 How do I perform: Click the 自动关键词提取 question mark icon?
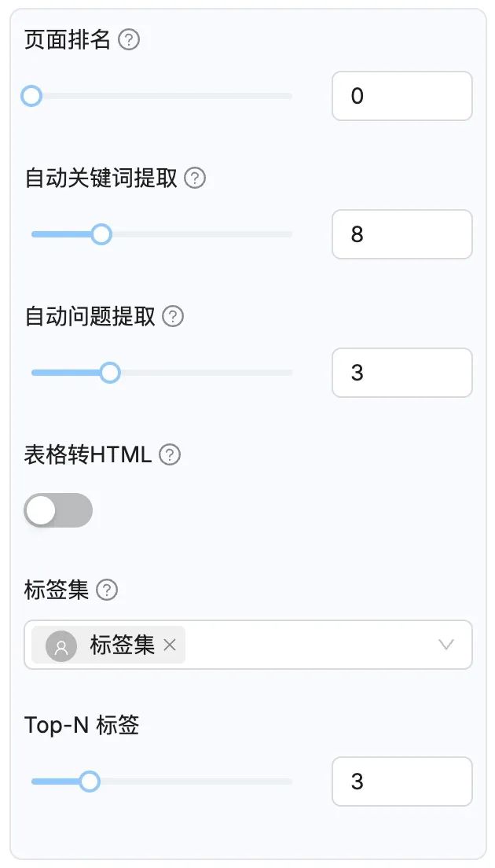pos(194,178)
